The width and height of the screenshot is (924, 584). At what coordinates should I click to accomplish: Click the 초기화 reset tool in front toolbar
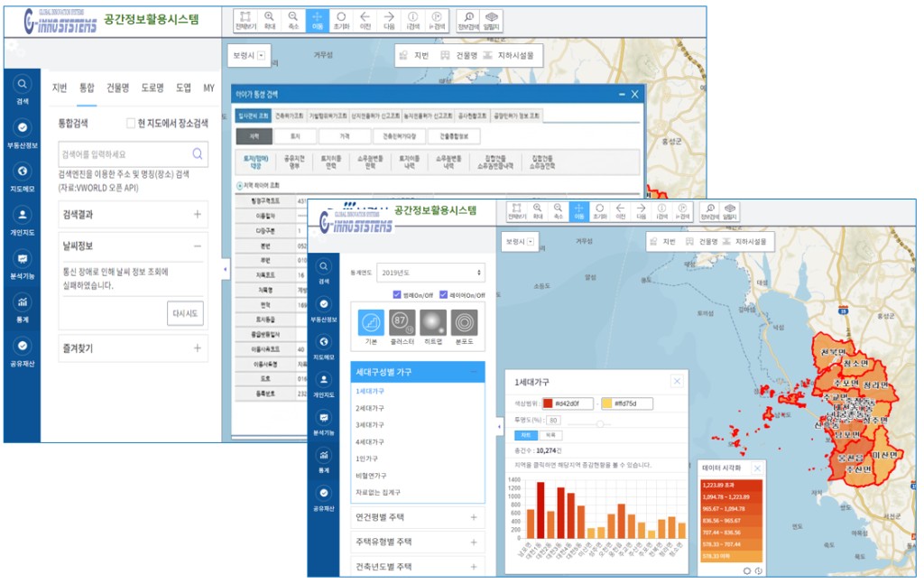click(x=597, y=212)
